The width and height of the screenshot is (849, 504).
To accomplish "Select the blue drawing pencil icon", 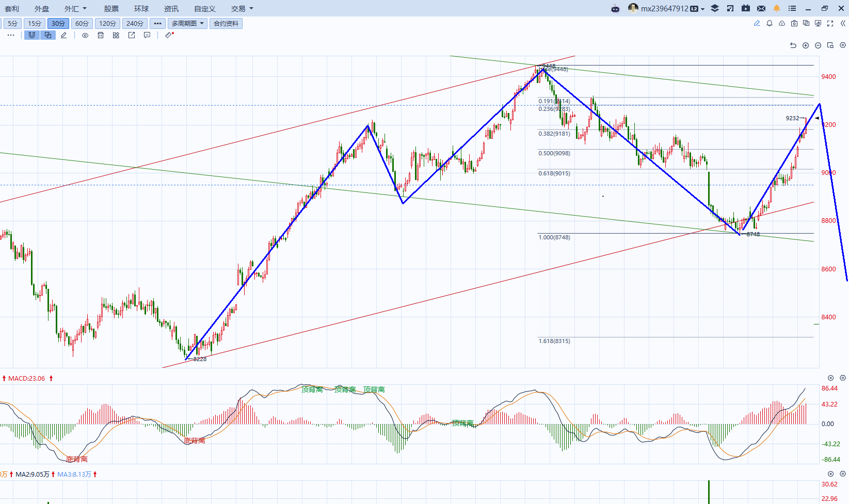I will [x=757, y=23].
